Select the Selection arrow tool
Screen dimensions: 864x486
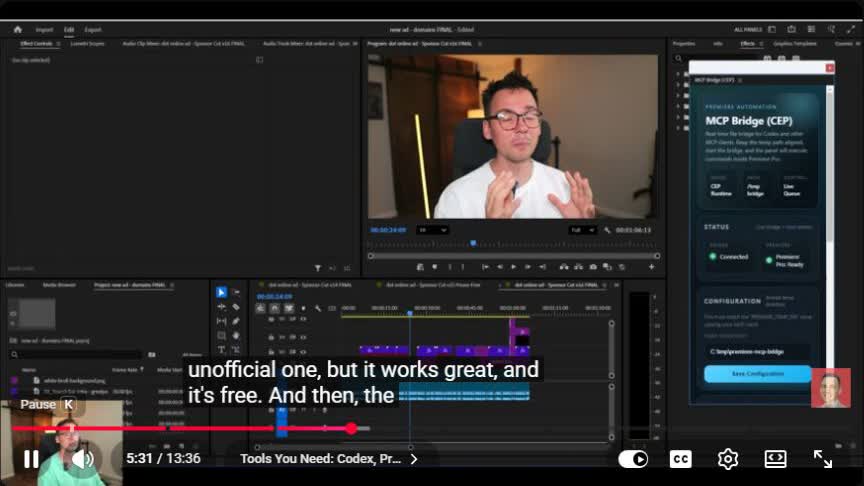point(221,292)
